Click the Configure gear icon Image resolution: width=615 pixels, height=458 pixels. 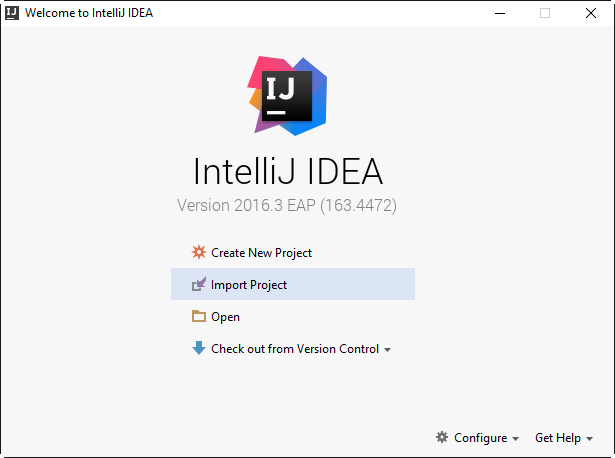pos(442,438)
